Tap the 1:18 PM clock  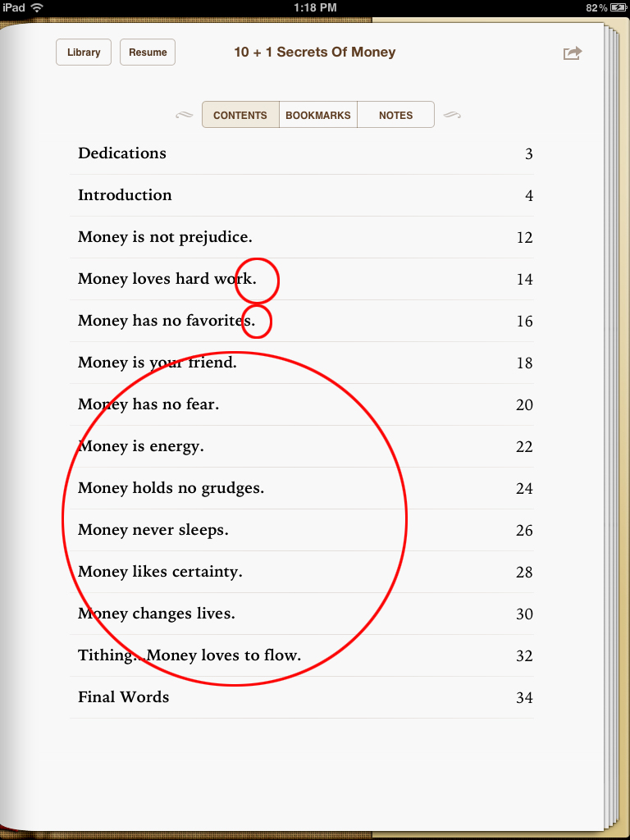coord(316,7)
